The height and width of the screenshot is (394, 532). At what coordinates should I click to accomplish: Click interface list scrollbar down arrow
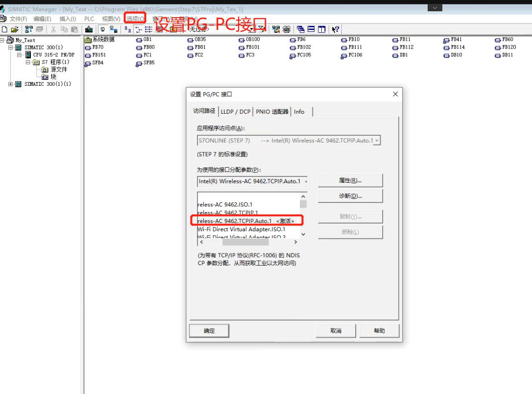pos(303,234)
